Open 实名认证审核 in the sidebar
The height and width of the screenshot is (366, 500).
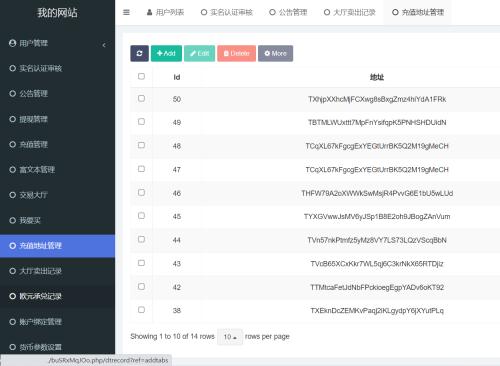point(57,68)
